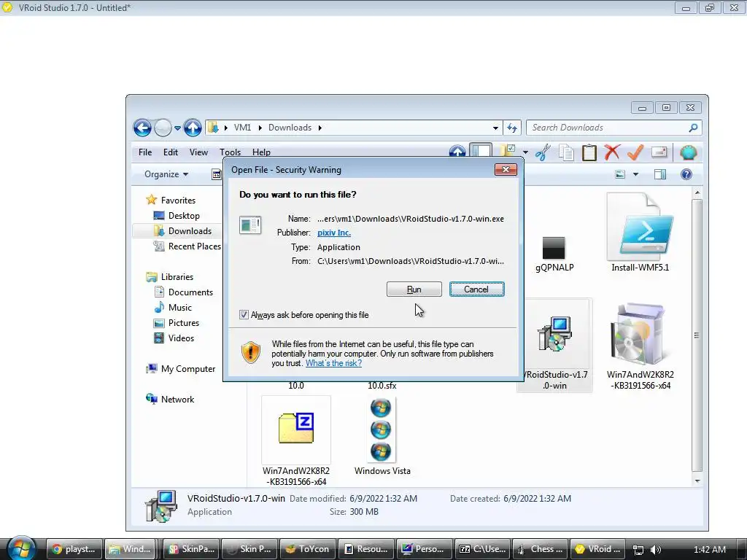This screenshot has width=747, height=560.
Task: Close the Security Warning dialog with the X
Action: pos(506,169)
